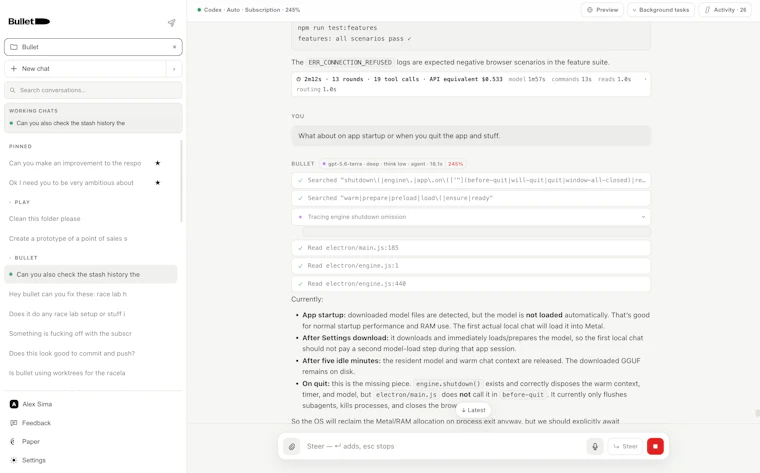Click the ERR_CONNECTION_REFUSED code text
Screen dimensions: 760x473
click(350, 63)
